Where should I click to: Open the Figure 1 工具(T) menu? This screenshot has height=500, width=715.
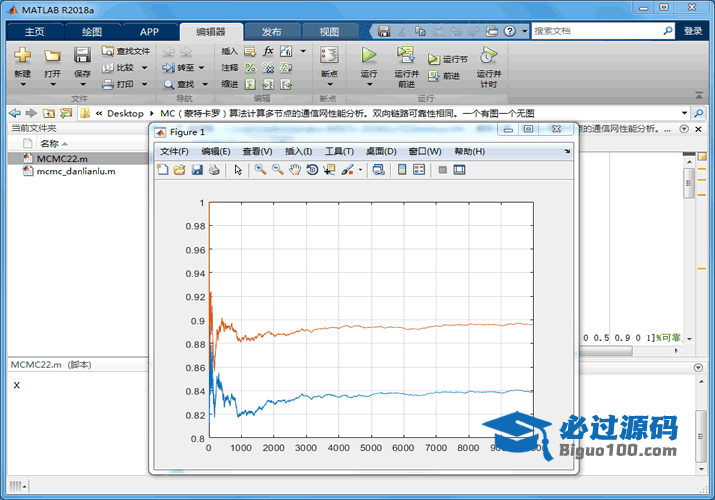(339, 151)
